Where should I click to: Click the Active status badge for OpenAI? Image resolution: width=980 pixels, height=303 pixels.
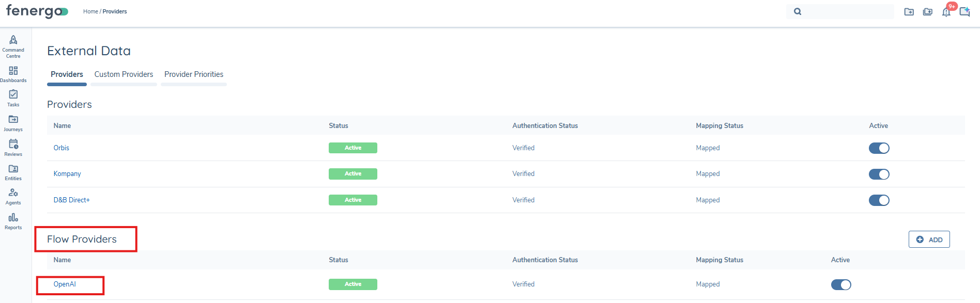tap(353, 284)
